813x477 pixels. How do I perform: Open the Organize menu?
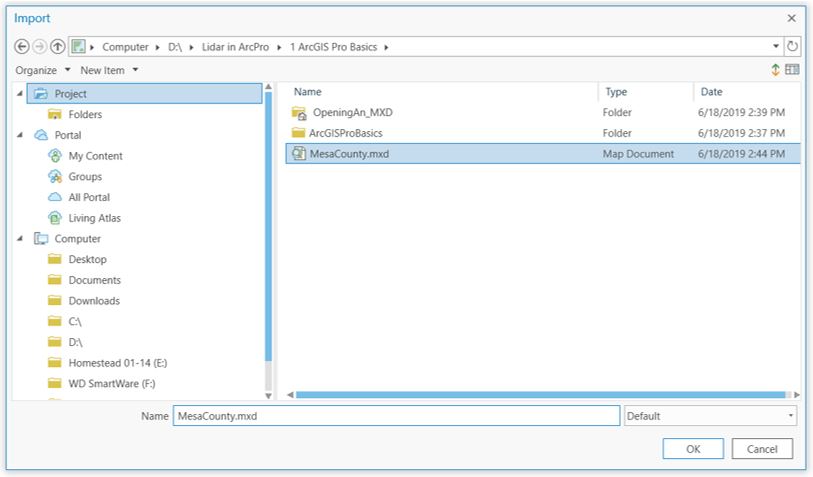coord(43,70)
